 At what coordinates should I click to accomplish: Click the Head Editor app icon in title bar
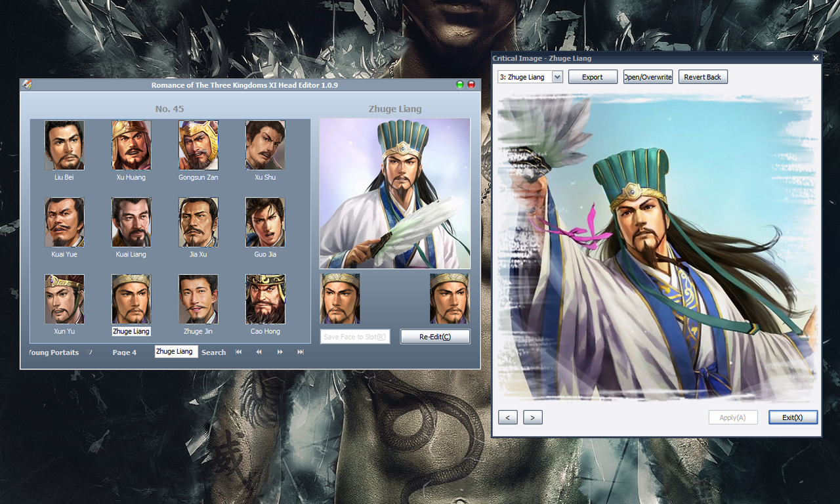[28, 85]
